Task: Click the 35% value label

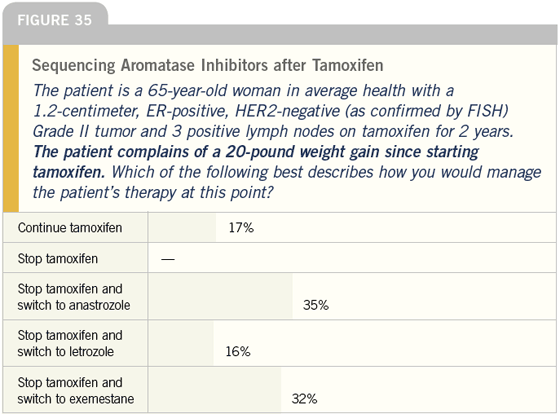Action: point(316,305)
